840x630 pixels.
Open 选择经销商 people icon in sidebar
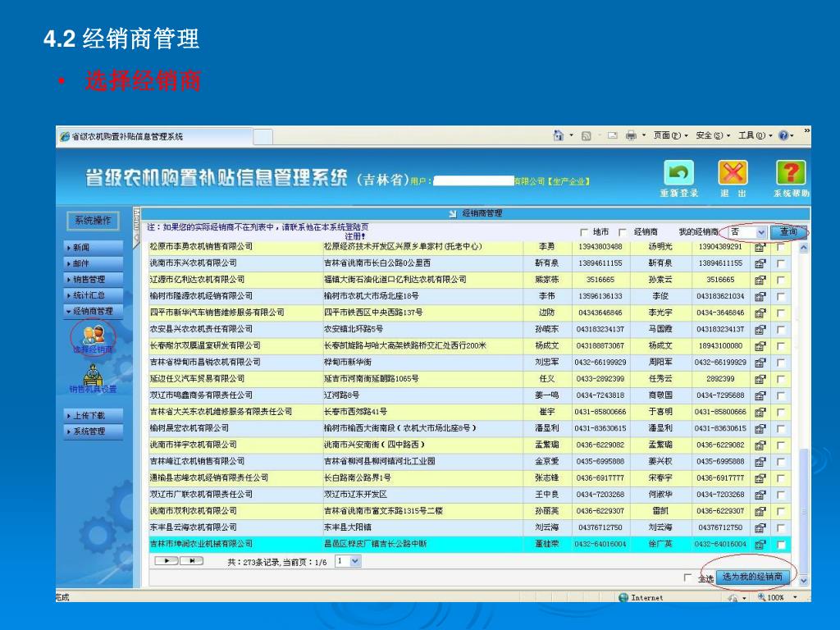pyautogui.click(x=94, y=335)
